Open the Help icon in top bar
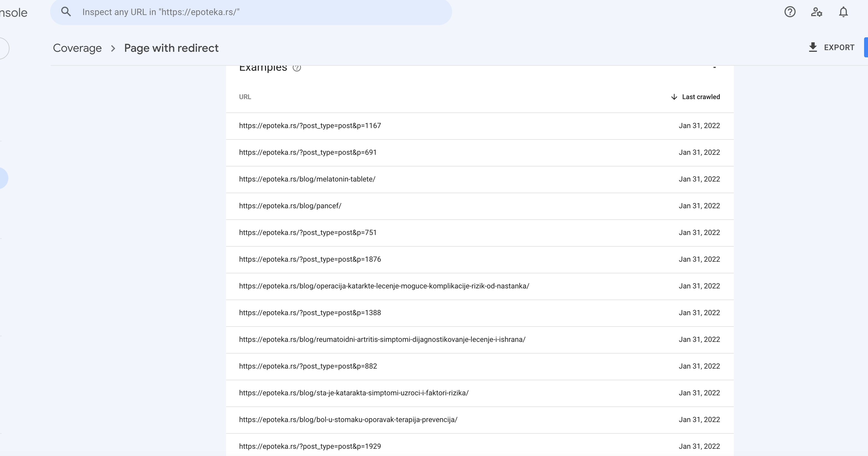 pos(790,12)
